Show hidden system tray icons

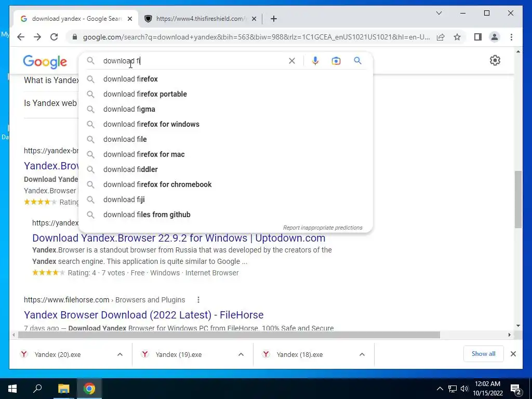click(440, 389)
